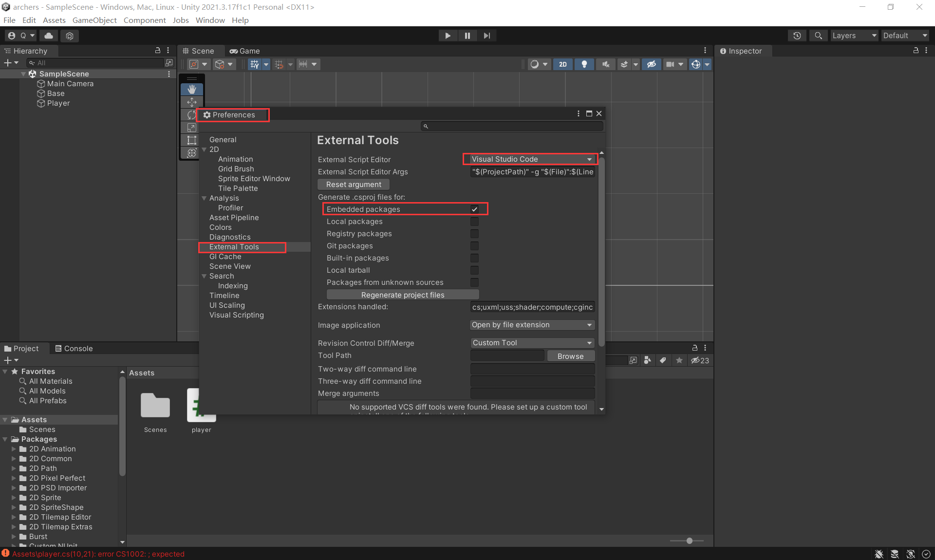Mute scene audio toggle icon
Screen dimensions: 935x560
tap(605, 64)
